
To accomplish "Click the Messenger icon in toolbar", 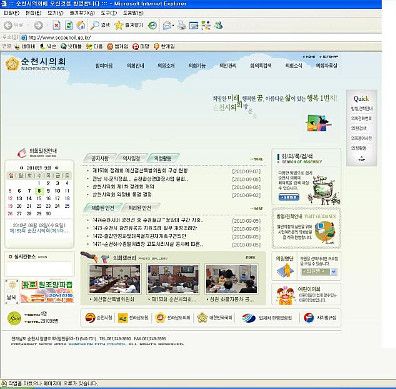I will [218, 25].
